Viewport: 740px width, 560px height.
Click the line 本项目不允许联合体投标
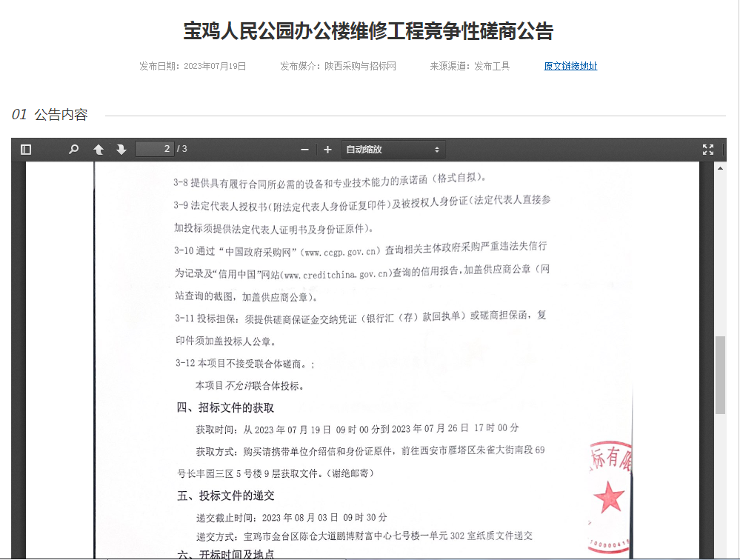[250, 385]
